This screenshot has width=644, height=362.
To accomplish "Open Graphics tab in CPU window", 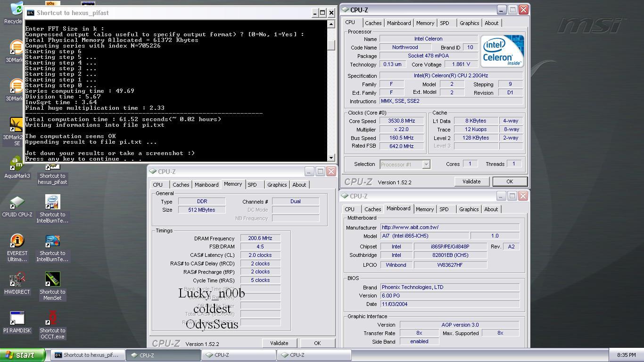I will tap(469, 23).
